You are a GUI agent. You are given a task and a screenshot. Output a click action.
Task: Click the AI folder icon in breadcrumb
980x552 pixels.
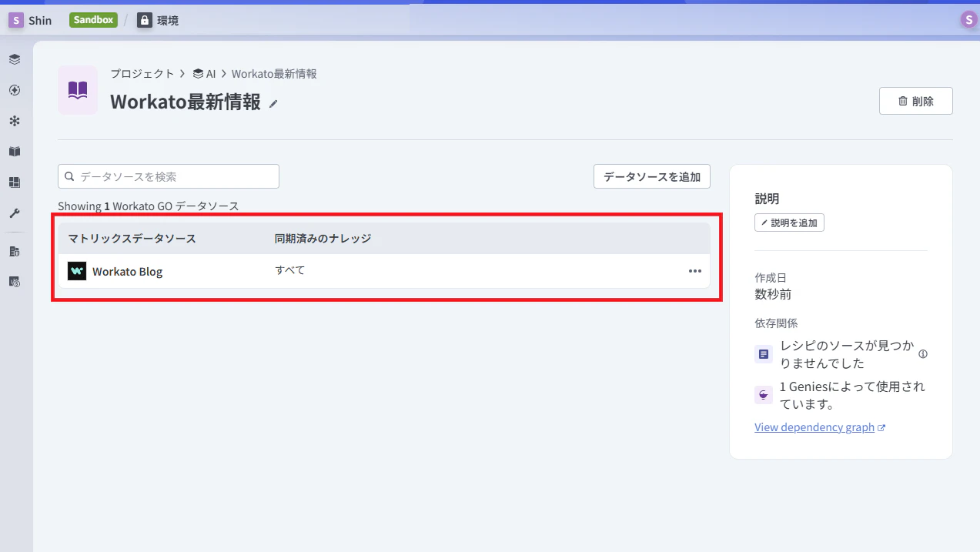coord(198,74)
